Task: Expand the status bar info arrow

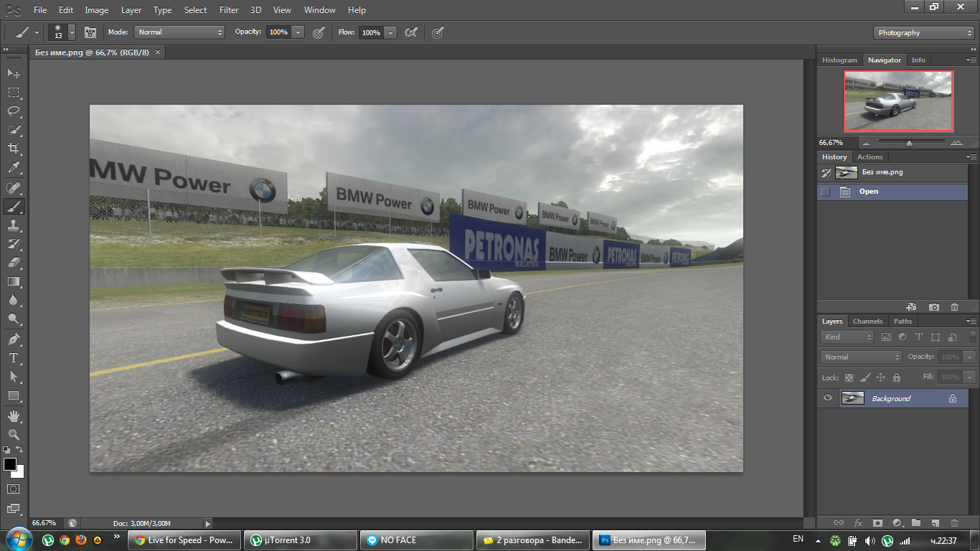Action: (x=208, y=524)
